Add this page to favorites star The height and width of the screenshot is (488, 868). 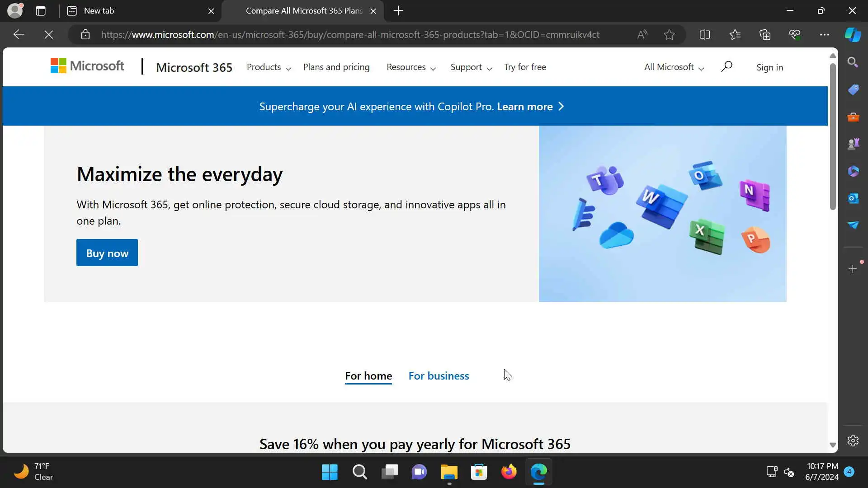click(669, 35)
